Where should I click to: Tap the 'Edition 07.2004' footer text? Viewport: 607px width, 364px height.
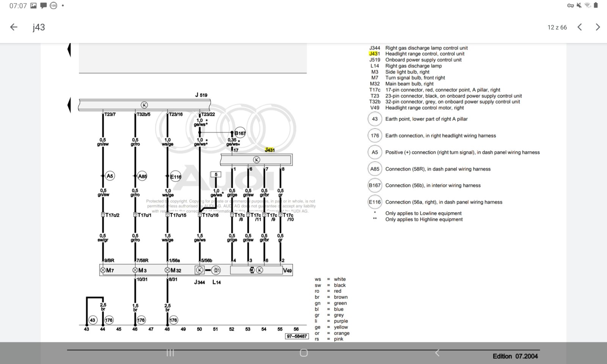(x=515, y=356)
